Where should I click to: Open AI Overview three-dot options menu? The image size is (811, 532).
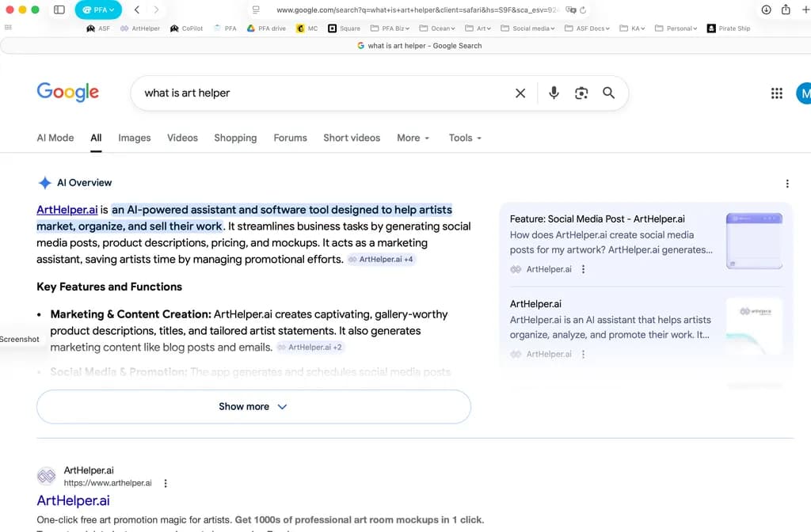point(786,184)
